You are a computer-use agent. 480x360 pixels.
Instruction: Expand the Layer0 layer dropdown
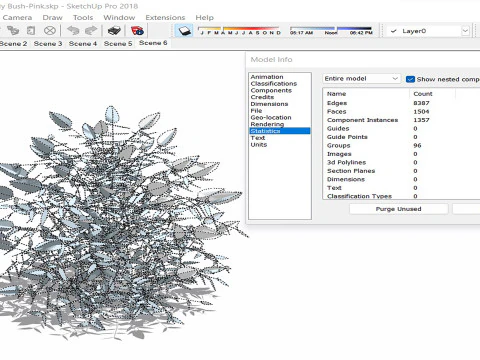coord(465,31)
